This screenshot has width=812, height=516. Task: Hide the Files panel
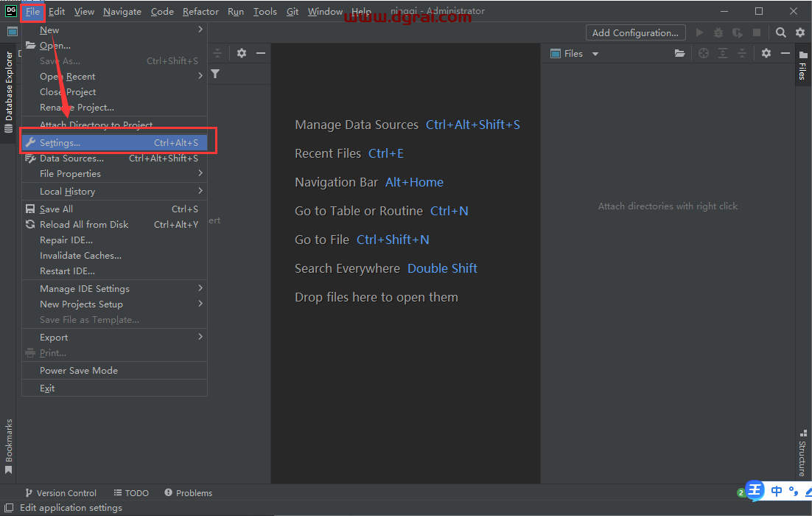(x=785, y=53)
